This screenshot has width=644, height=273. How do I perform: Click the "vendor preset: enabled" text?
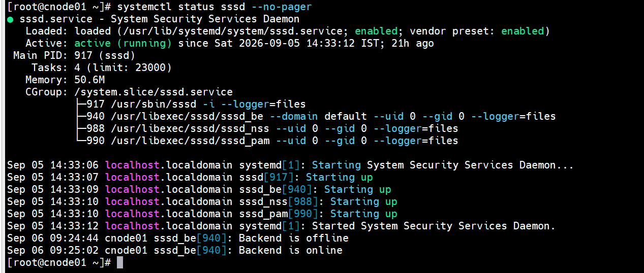click(x=477, y=31)
